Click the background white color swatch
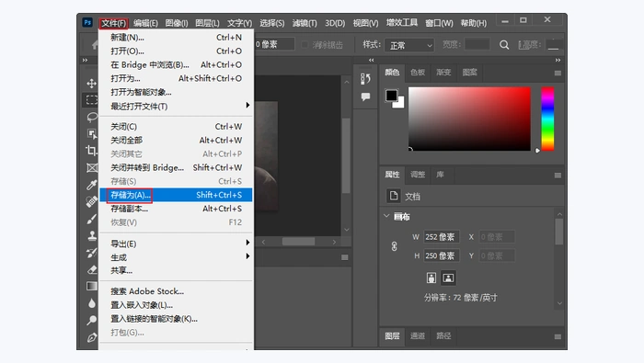The width and height of the screenshot is (644, 363). click(x=400, y=103)
